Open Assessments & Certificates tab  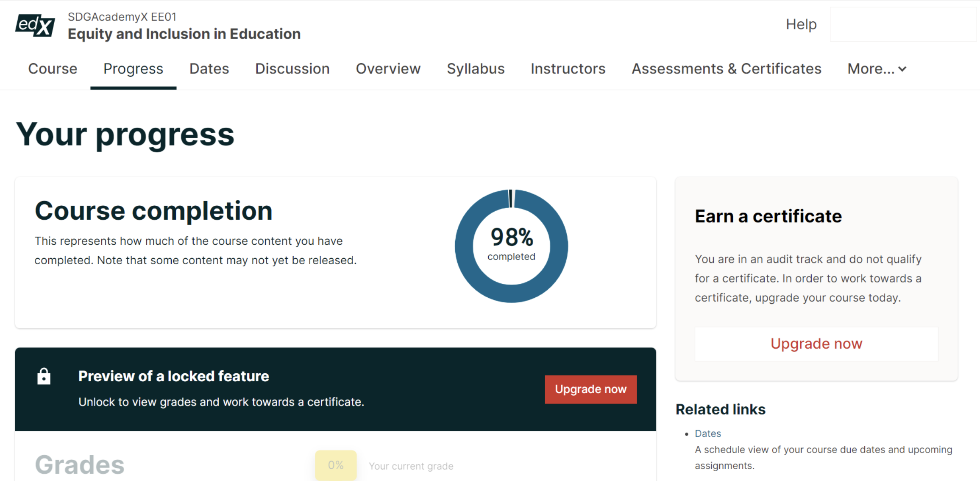(x=727, y=69)
